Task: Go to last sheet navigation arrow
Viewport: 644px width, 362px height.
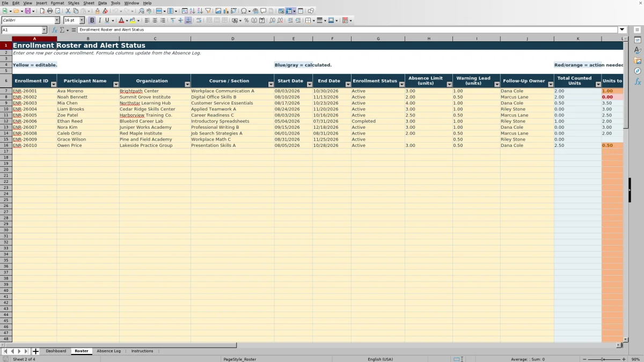Action: tap(26, 351)
